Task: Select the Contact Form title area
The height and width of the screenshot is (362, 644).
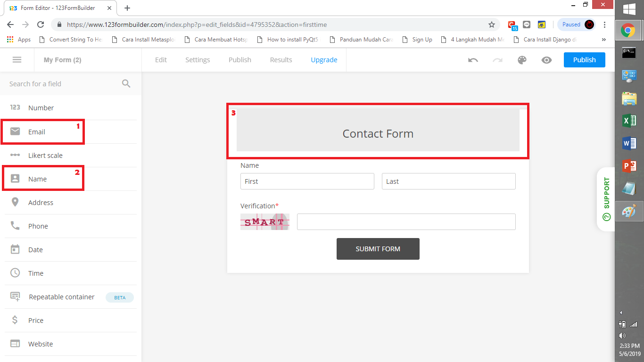Action: tap(378, 133)
